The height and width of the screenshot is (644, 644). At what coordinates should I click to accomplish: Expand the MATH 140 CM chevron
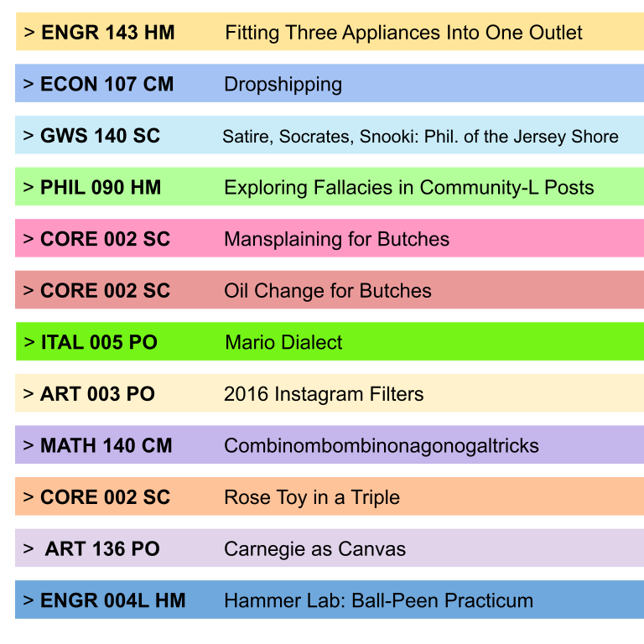(x=29, y=445)
